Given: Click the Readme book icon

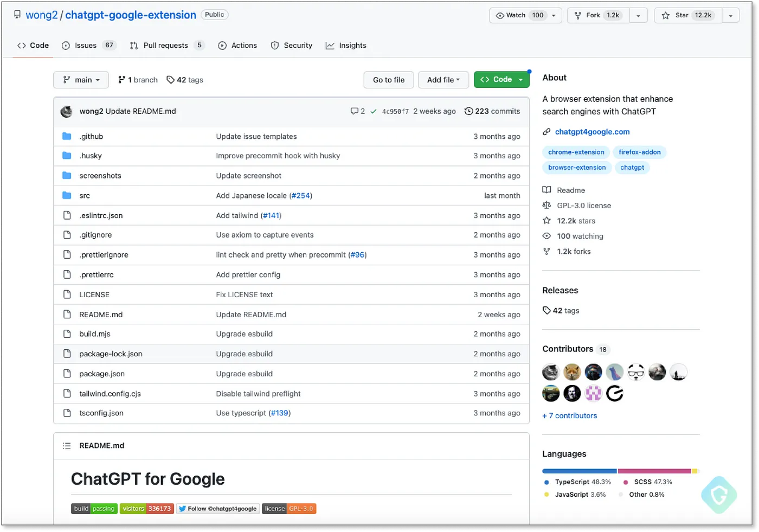Looking at the screenshot, I should coord(546,190).
